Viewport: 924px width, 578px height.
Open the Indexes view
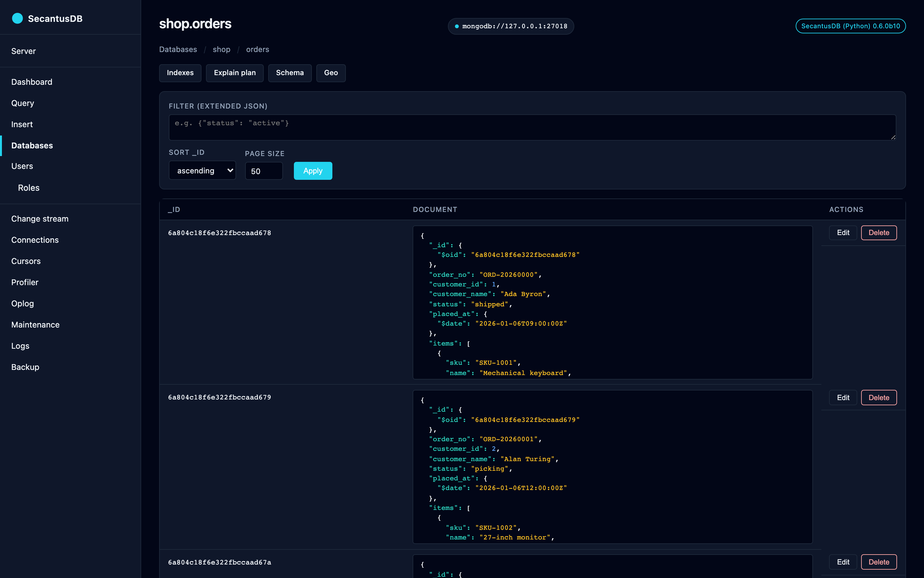pyautogui.click(x=180, y=73)
